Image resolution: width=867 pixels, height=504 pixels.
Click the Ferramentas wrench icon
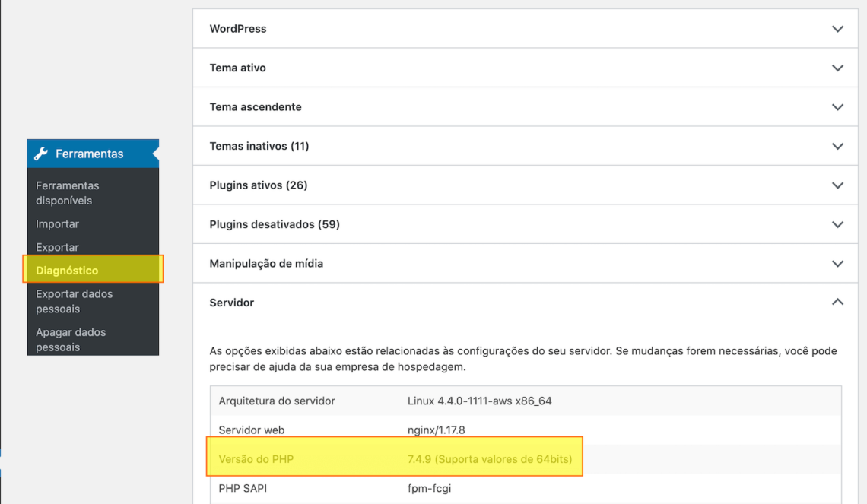pos(43,153)
